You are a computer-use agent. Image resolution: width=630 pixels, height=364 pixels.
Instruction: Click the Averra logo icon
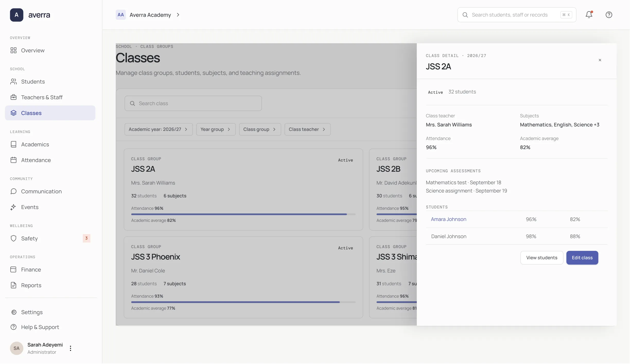[x=16, y=15]
